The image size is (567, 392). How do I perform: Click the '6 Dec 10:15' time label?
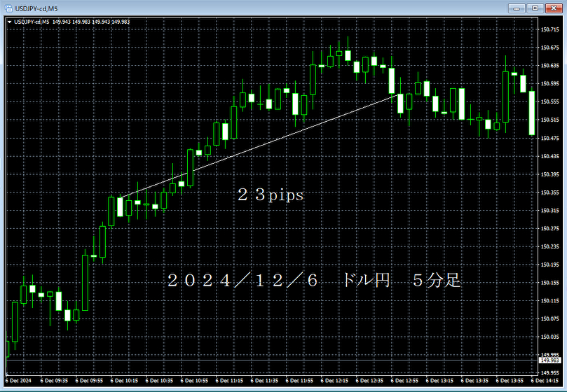[x=124, y=380]
